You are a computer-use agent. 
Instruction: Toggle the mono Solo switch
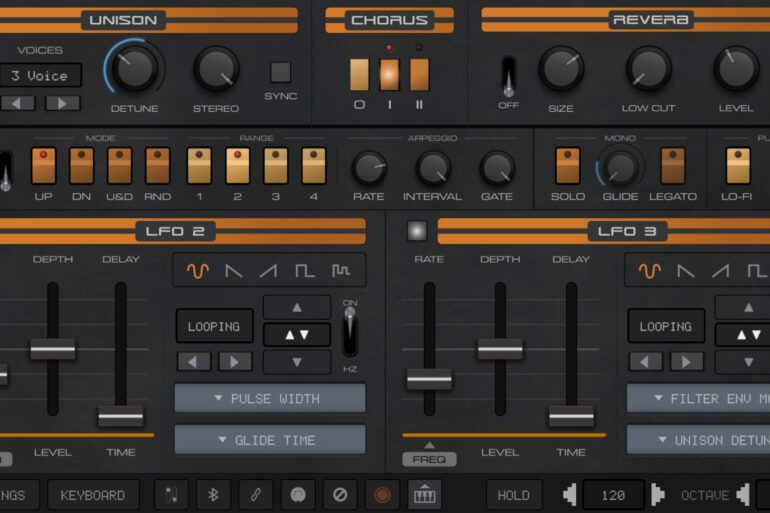click(x=568, y=165)
